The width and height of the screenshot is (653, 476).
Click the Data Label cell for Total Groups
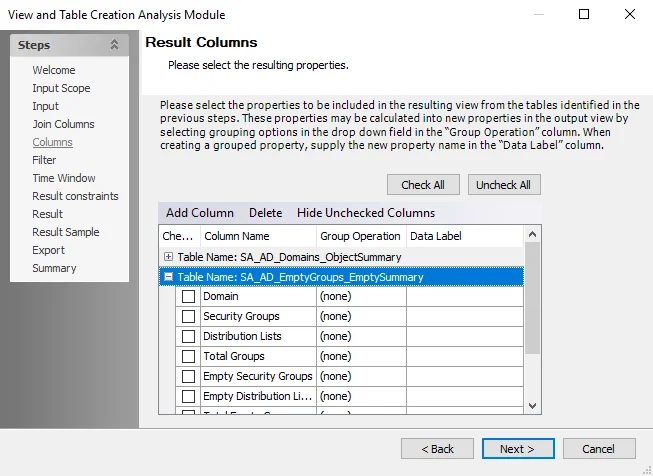465,356
